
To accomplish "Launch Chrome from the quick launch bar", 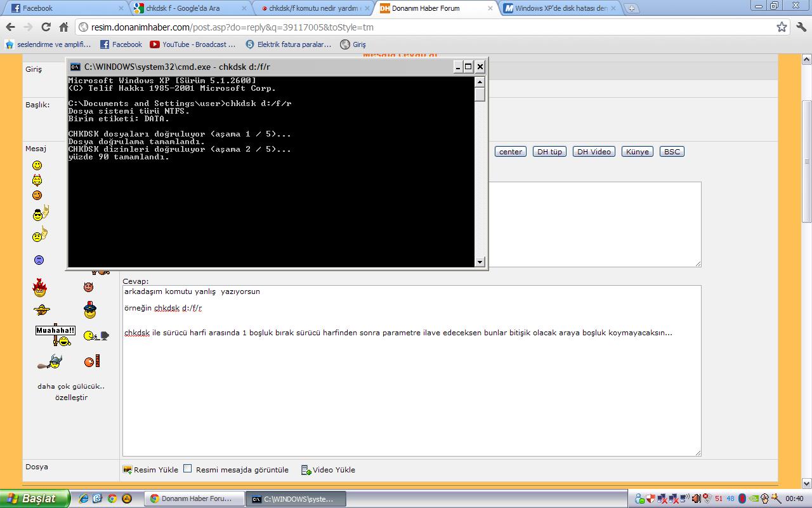I will (112, 498).
